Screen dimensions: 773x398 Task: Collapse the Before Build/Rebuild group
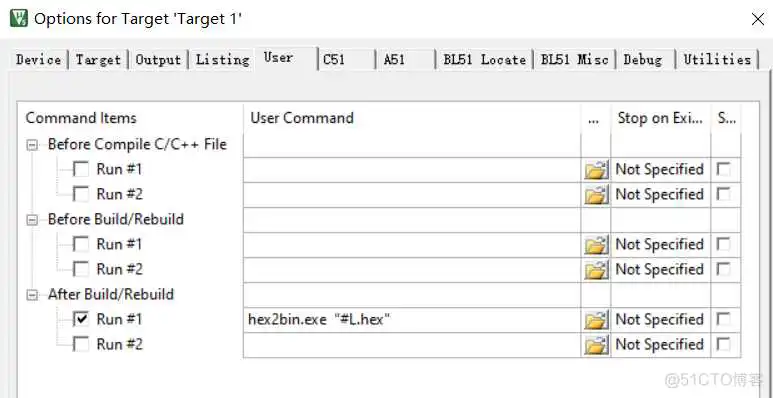[32, 220]
